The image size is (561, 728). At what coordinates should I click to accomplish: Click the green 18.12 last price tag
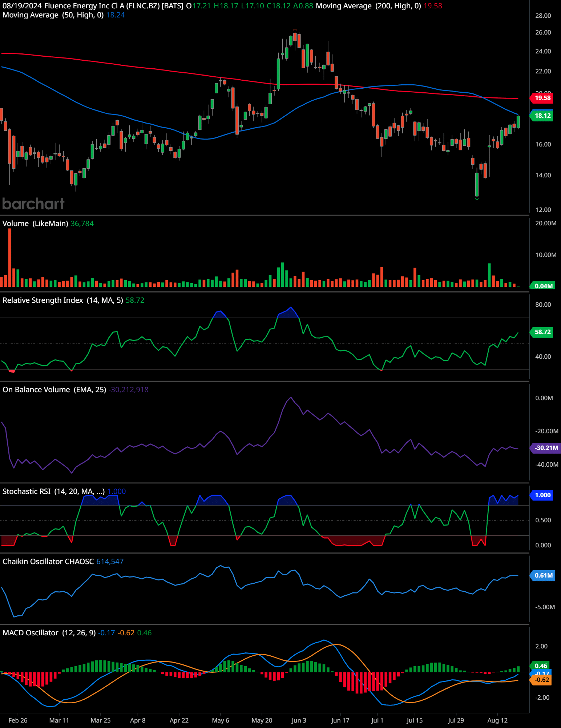pos(541,116)
